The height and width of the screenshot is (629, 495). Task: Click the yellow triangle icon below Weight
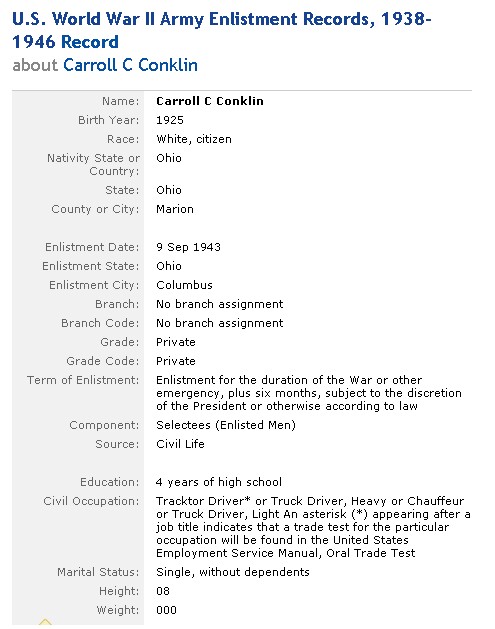(x=45, y=622)
